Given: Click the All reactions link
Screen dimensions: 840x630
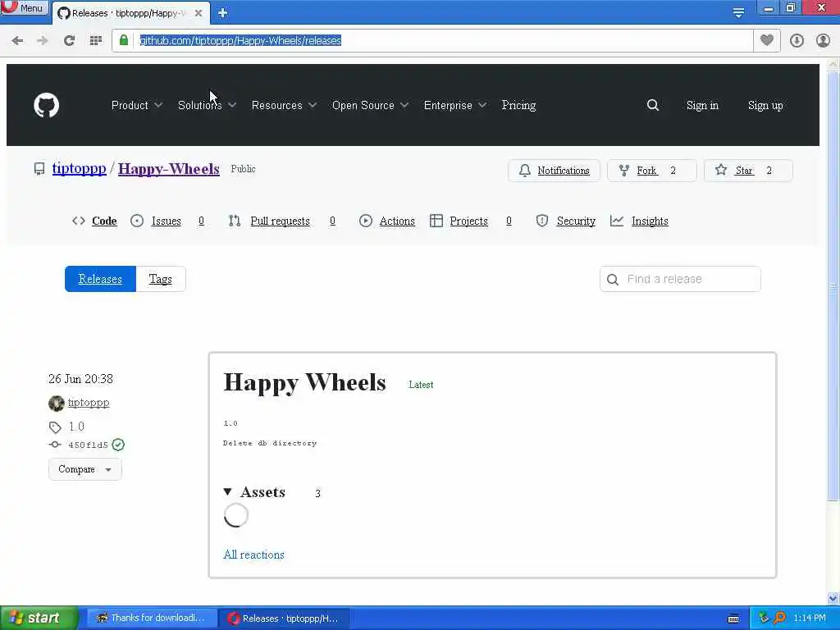Looking at the screenshot, I should tap(254, 555).
